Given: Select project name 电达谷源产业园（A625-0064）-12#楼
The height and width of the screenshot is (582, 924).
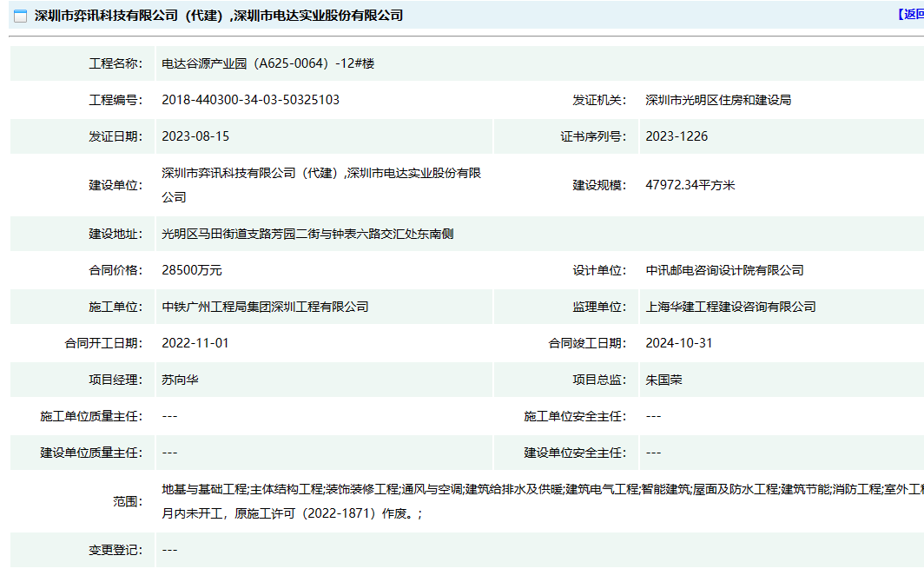Looking at the screenshot, I should tap(268, 63).
